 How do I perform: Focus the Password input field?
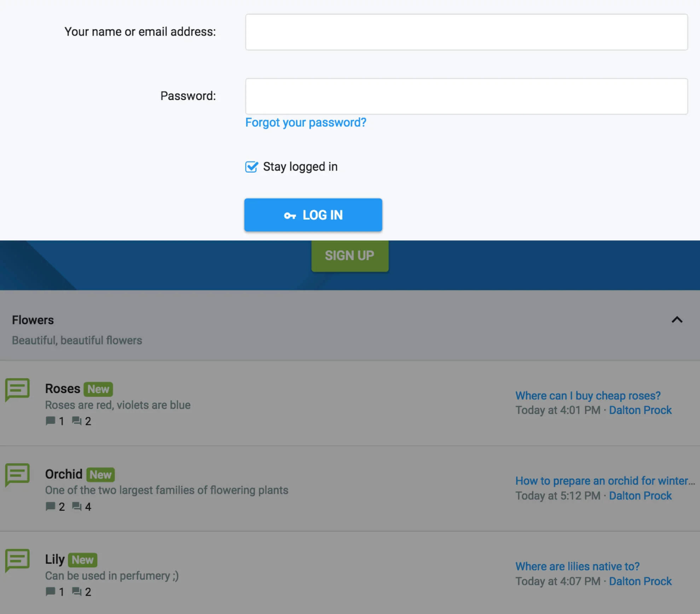click(x=466, y=96)
